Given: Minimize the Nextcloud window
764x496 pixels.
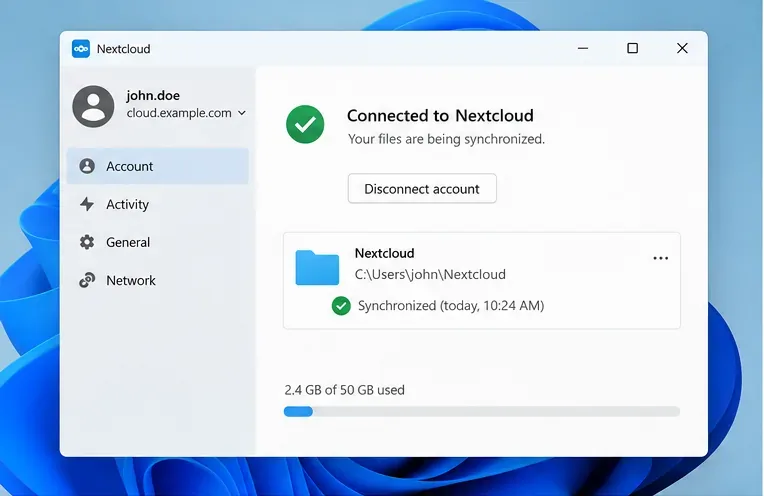Looking at the screenshot, I should pos(583,48).
